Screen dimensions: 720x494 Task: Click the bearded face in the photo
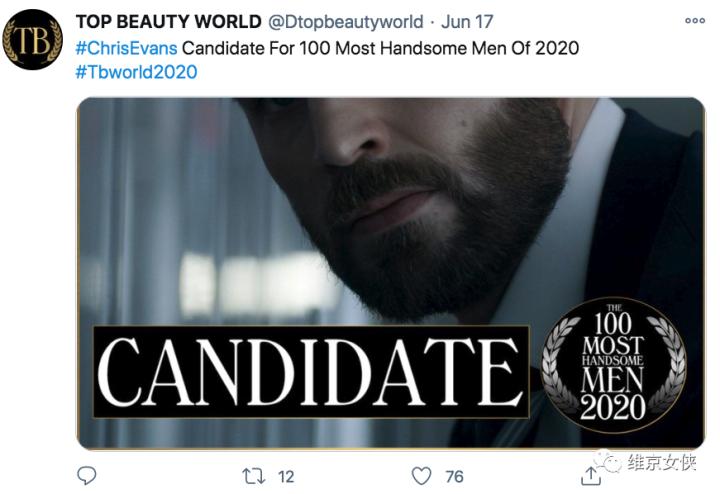(x=420, y=190)
